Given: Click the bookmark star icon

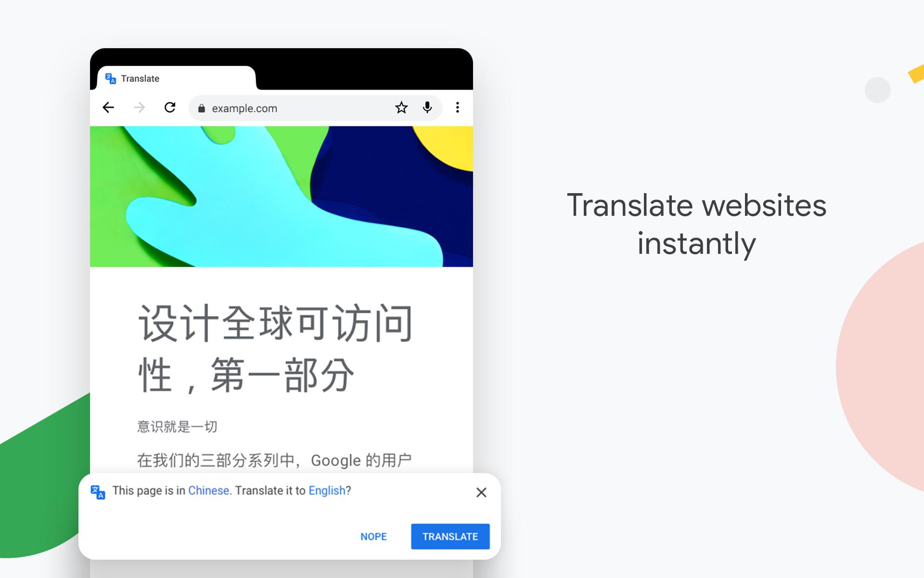Looking at the screenshot, I should tap(401, 108).
